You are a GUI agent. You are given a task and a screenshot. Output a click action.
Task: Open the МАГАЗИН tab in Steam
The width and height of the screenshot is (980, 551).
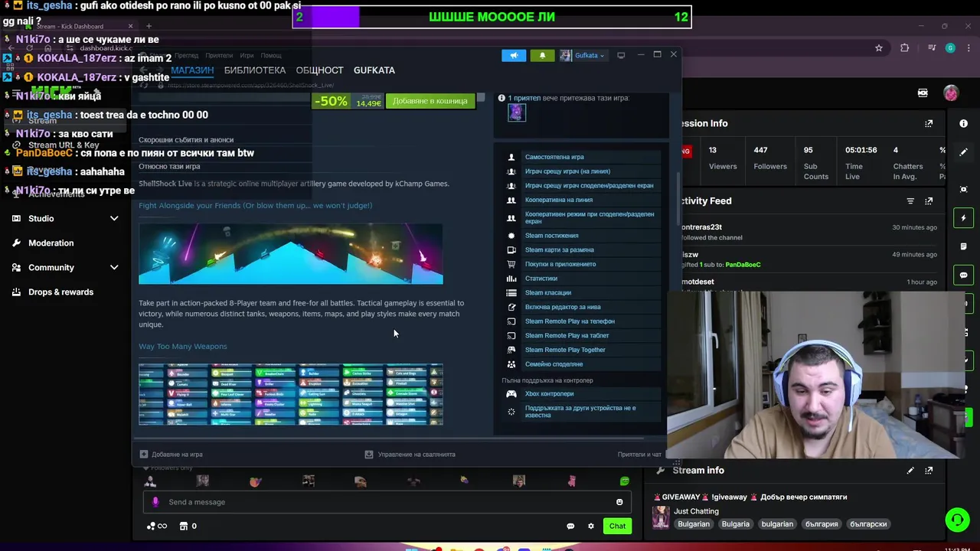click(x=192, y=70)
